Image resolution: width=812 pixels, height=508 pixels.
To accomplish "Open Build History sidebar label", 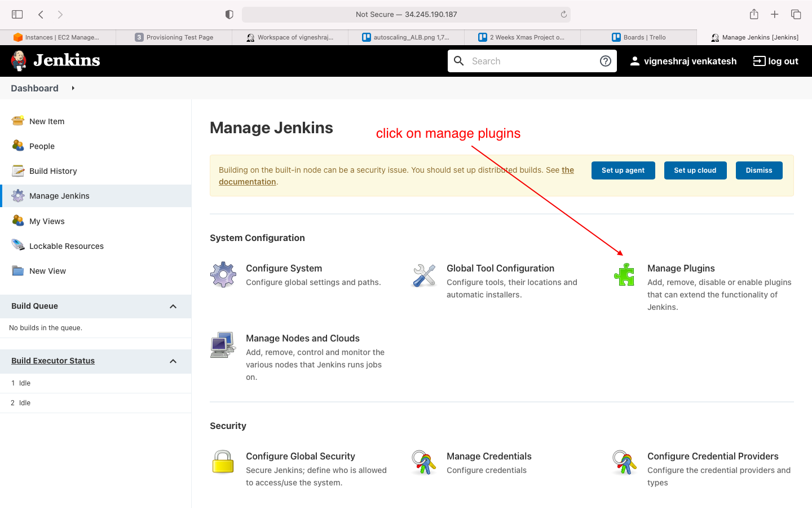I will tap(53, 171).
